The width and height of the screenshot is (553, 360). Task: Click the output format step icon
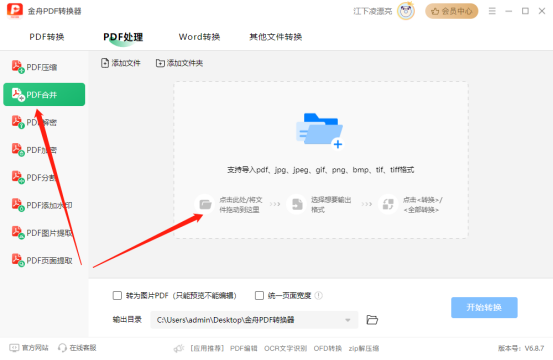click(297, 204)
